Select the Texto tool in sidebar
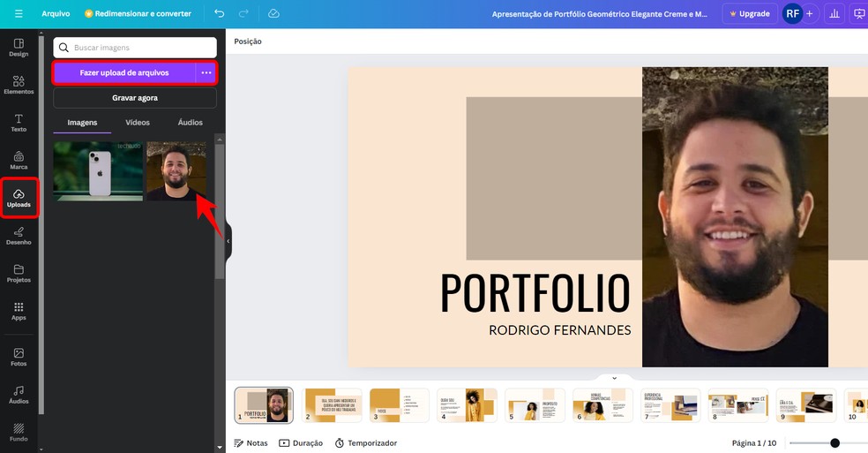The image size is (868, 453). coord(19,123)
